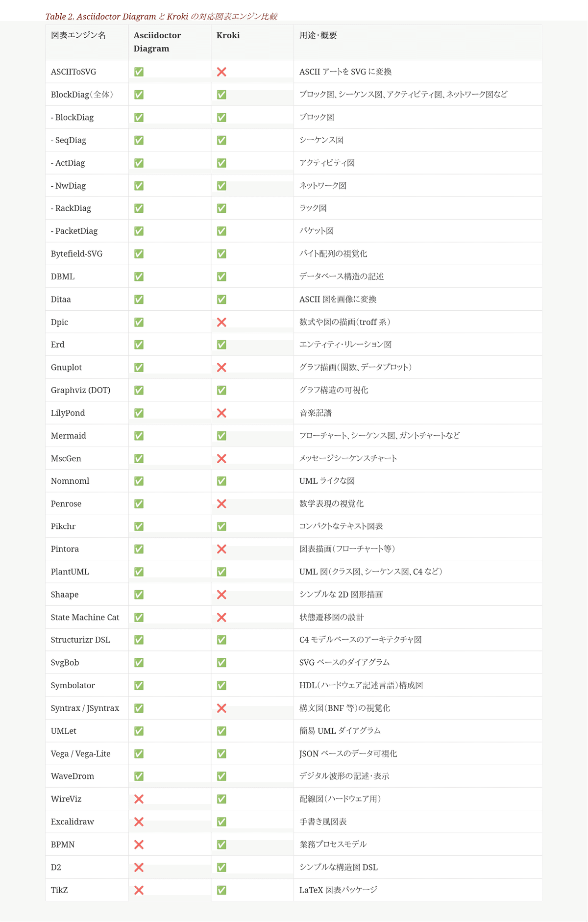Click D2's green check in Kroki column

pos(221,868)
